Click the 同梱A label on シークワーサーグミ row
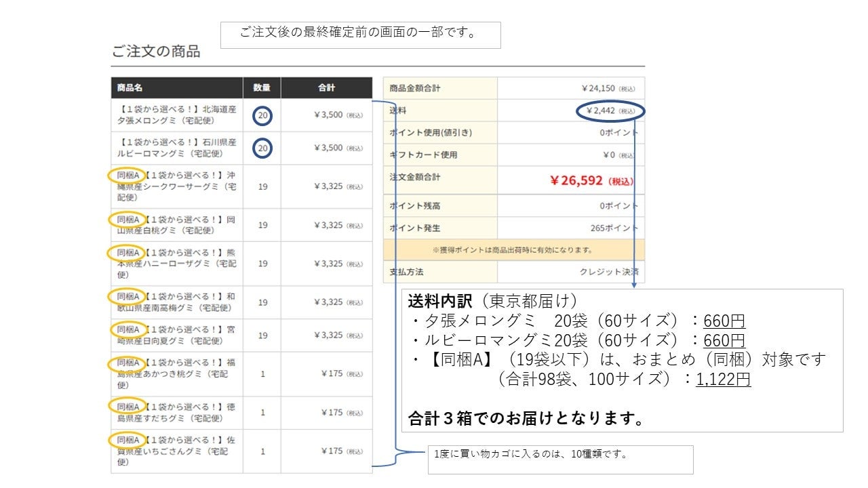The image size is (868, 488). pos(127,175)
